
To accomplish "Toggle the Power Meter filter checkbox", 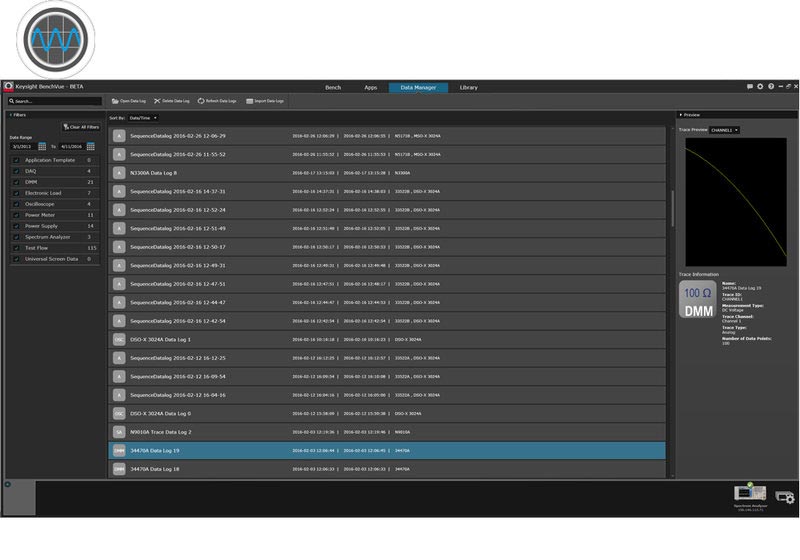I will point(16,215).
